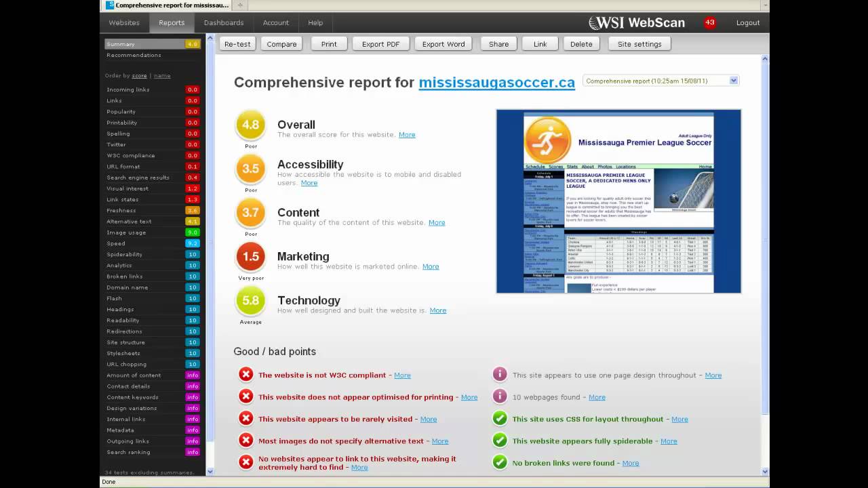
Task: Click the Delete button
Action: click(x=581, y=44)
